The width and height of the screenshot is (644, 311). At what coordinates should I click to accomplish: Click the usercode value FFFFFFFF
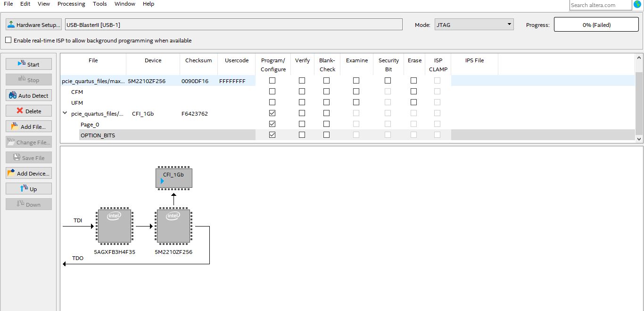(x=232, y=81)
